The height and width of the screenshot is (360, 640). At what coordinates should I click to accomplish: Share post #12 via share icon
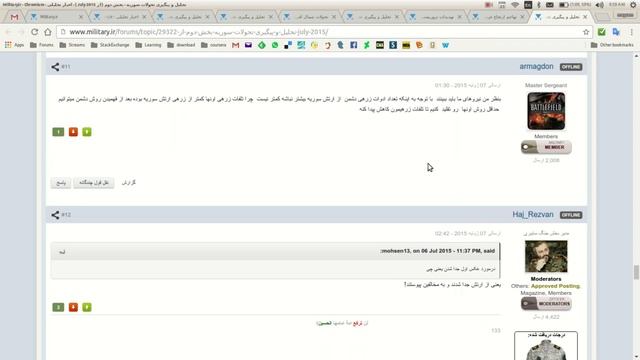[55, 215]
